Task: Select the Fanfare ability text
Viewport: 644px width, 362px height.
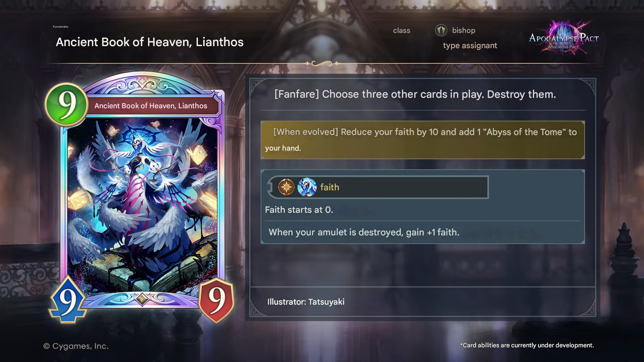Action: 415,94
